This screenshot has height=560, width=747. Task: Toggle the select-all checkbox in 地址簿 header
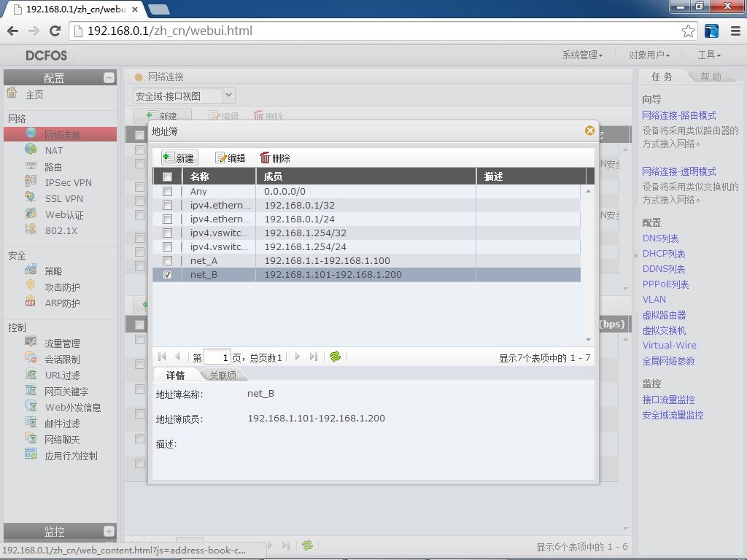click(x=167, y=176)
